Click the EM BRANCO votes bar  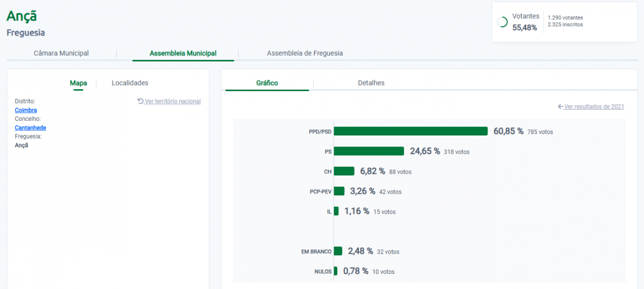pyautogui.click(x=338, y=251)
